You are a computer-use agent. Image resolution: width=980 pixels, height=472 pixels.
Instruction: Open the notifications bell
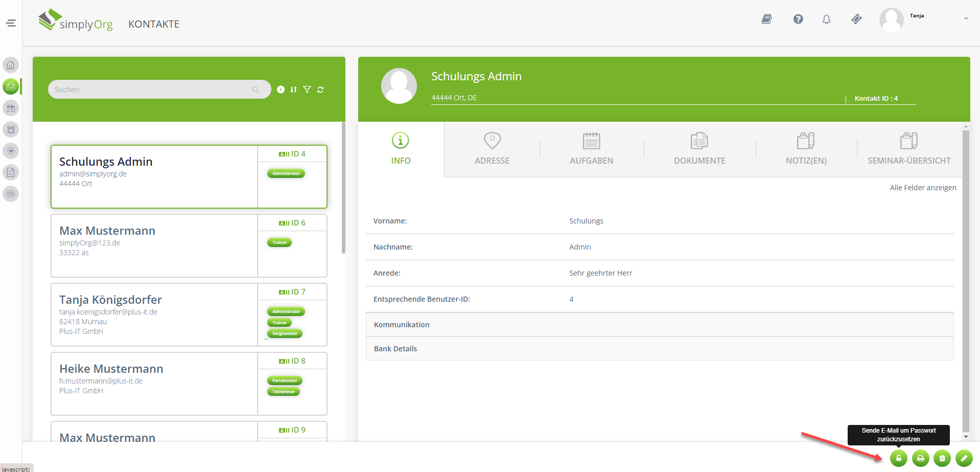tap(826, 19)
